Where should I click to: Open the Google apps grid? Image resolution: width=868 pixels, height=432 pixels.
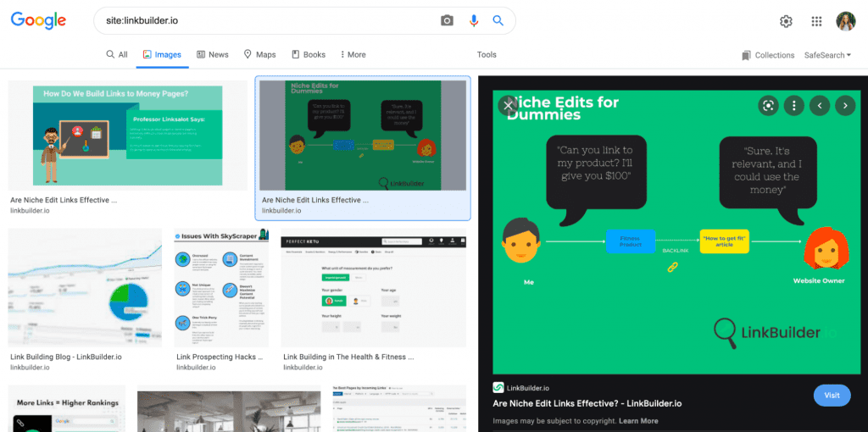(x=816, y=21)
